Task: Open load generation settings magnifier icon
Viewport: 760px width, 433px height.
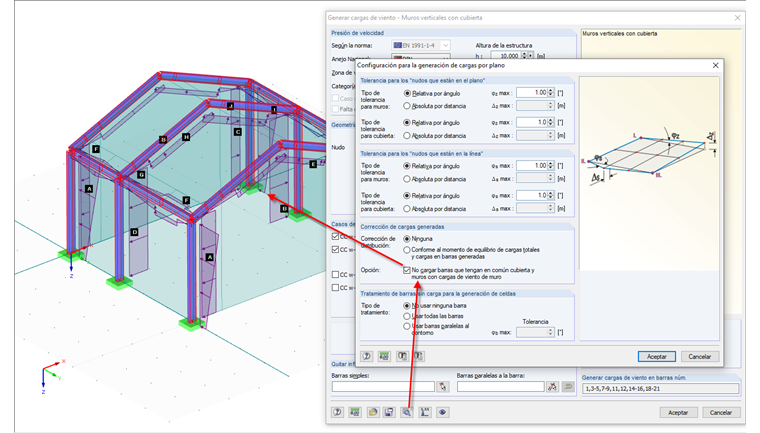Action: (407, 412)
